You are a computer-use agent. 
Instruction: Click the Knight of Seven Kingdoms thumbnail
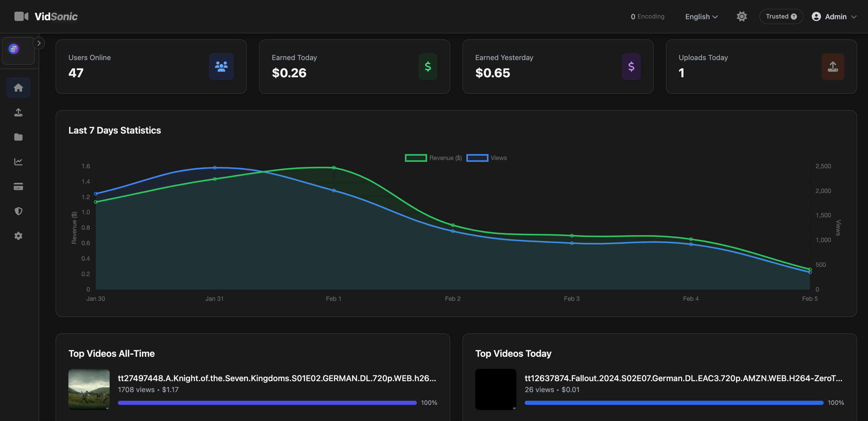(89, 389)
